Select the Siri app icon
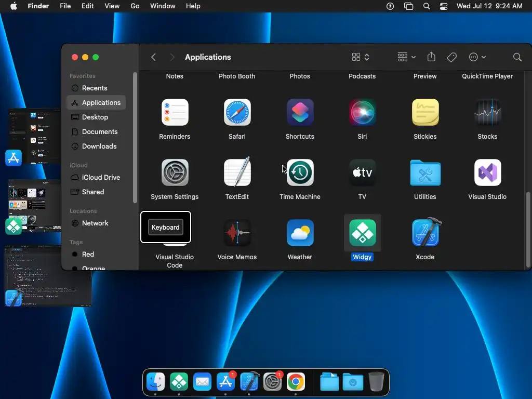 point(362,112)
